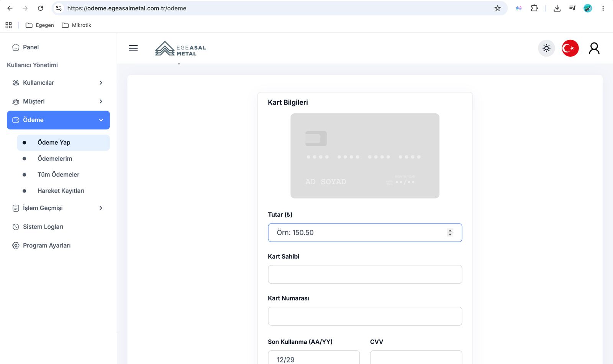Screen dimensions: 613x364
Task: Collapse the sidebar with the hamburger icon
Action: click(133, 48)
